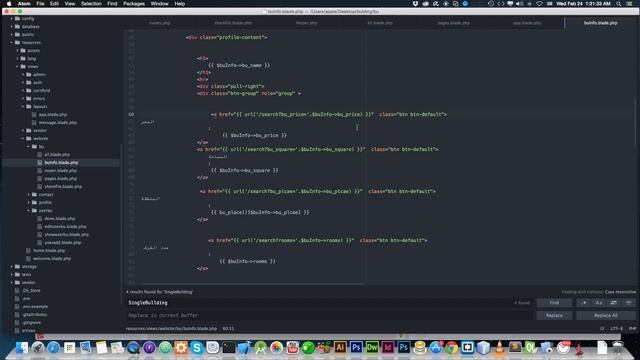Image resolution: width=640 pixels, height=360 pixels.
Task: Open all.blade.php in the tree view
Action: [x=57, y=154]
